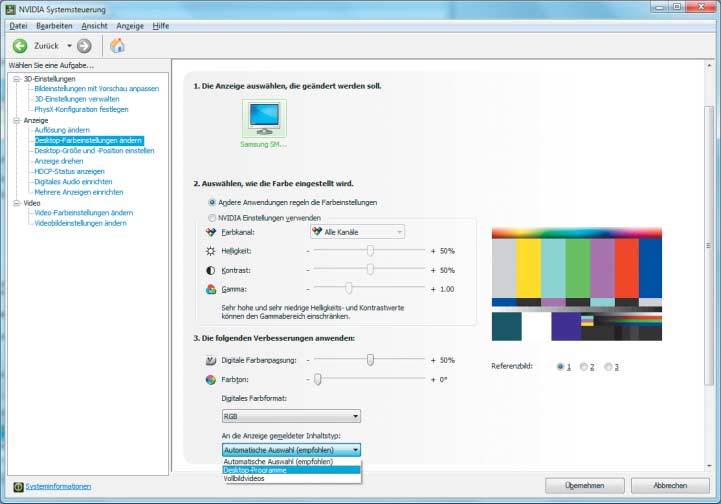Select 'Desktop-Farbeinstellungen ändern' tree item

tap(89, 140)
